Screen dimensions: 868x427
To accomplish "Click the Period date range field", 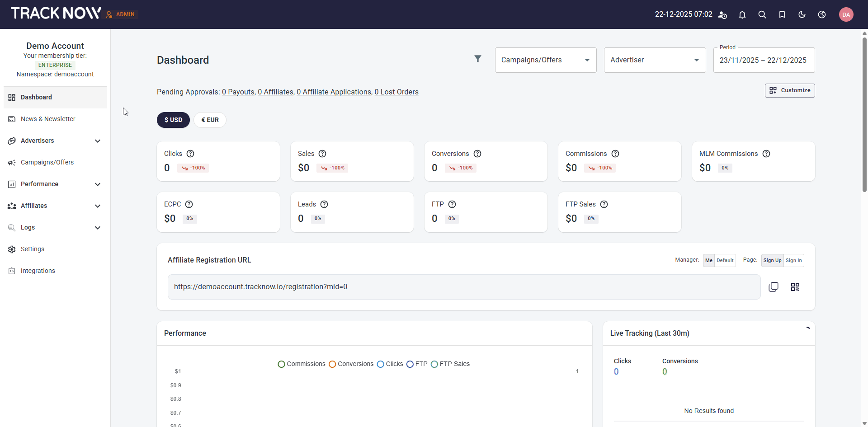I will click(764, 60).
